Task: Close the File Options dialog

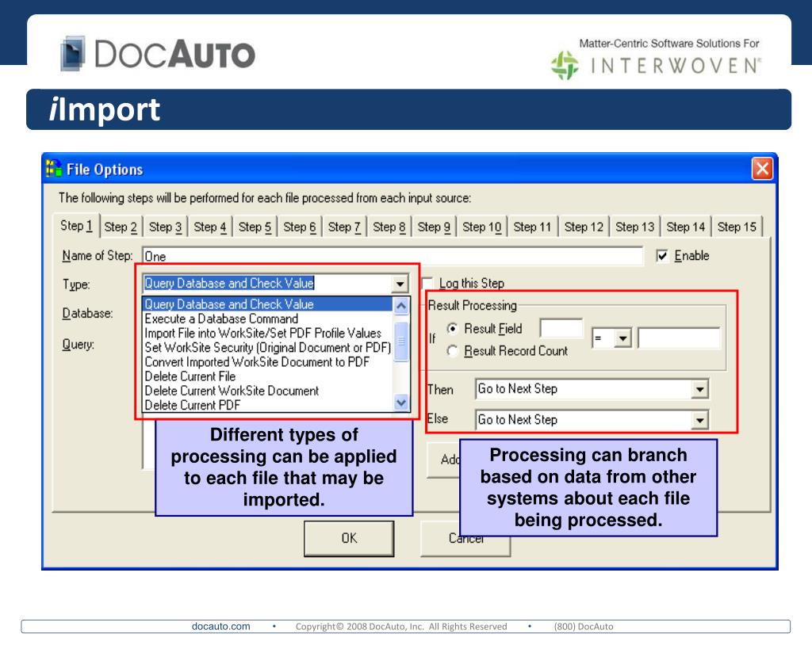Action: click(762, 169)
